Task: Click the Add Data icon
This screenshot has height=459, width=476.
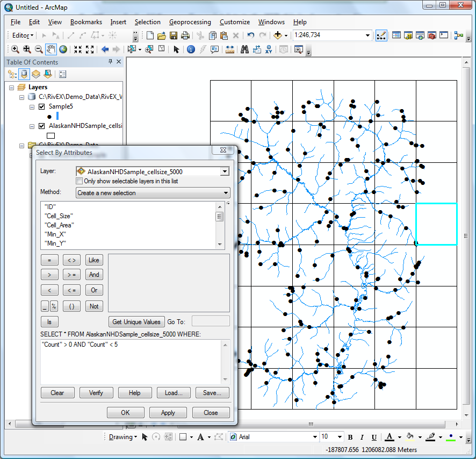Action: (277, 35)
